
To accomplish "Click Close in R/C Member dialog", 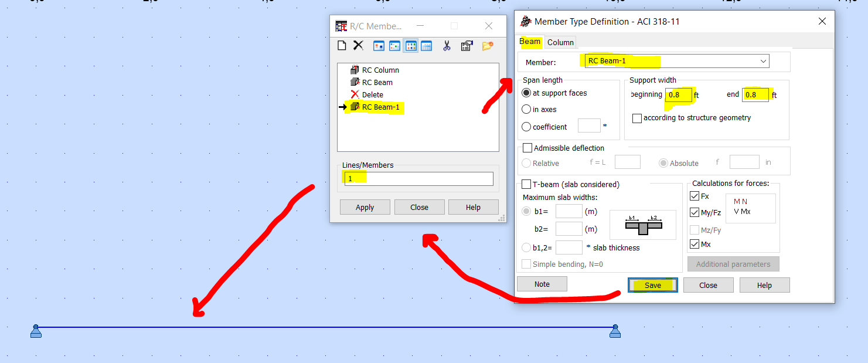I will coord(419,207).
